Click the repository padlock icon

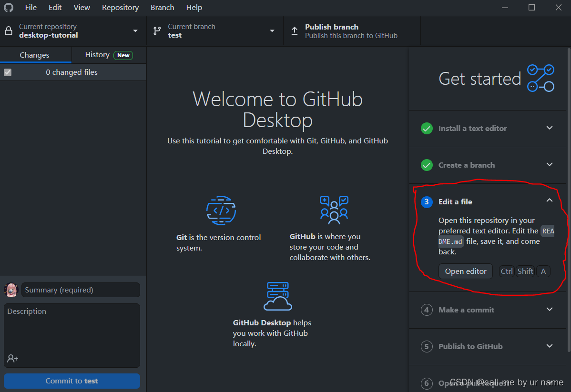8,30
